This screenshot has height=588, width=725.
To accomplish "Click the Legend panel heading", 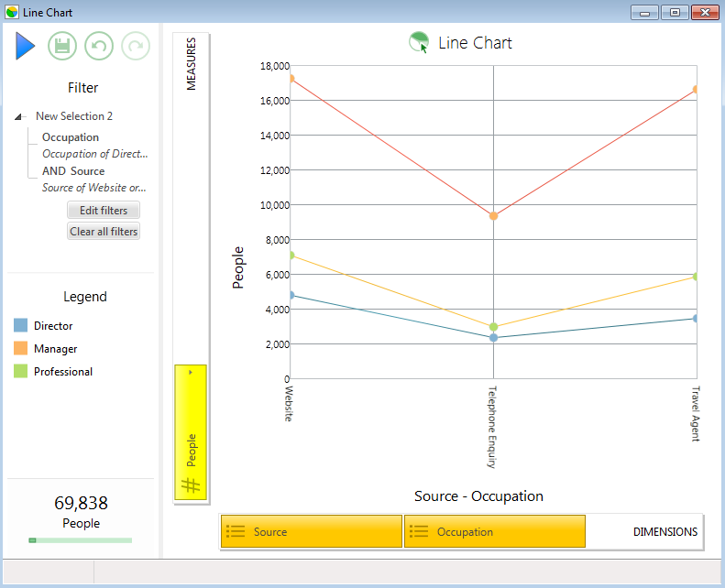I will tap(85, 297).
